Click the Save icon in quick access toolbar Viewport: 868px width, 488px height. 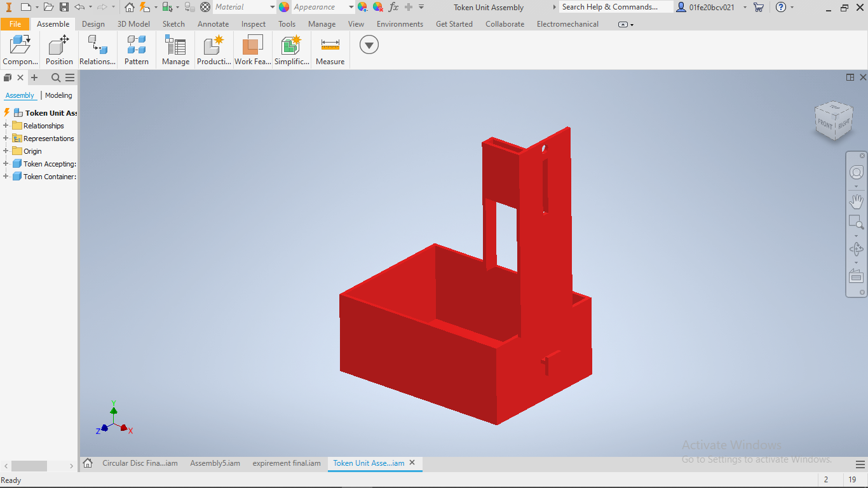point(64,7)
